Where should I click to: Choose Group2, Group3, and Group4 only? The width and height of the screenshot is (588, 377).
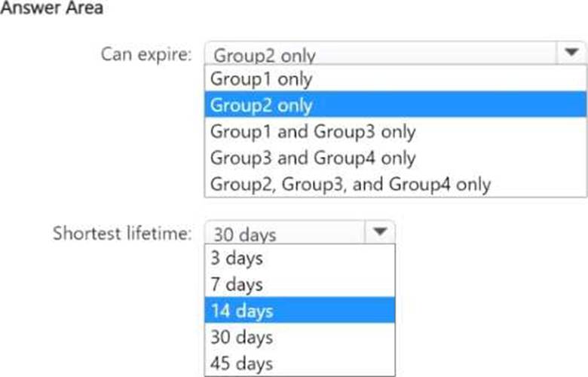coord(395,183)
